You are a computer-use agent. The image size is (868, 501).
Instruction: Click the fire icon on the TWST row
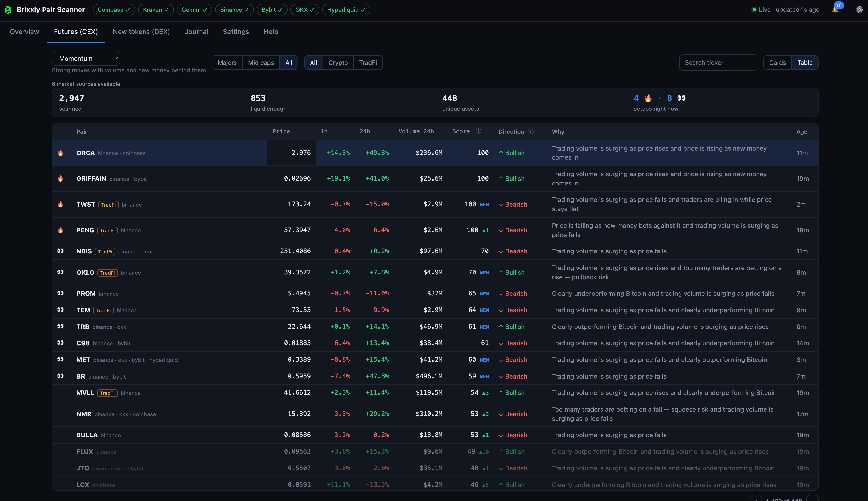61,204
